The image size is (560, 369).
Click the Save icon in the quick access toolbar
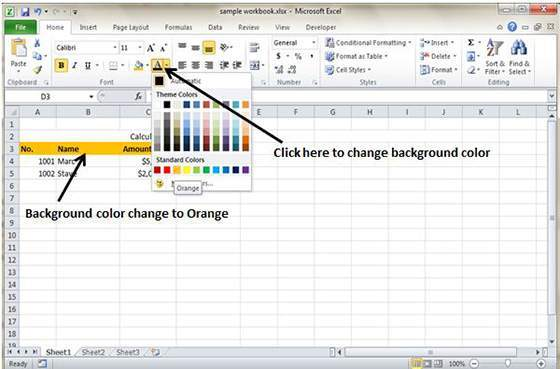[x=25, y=12]
